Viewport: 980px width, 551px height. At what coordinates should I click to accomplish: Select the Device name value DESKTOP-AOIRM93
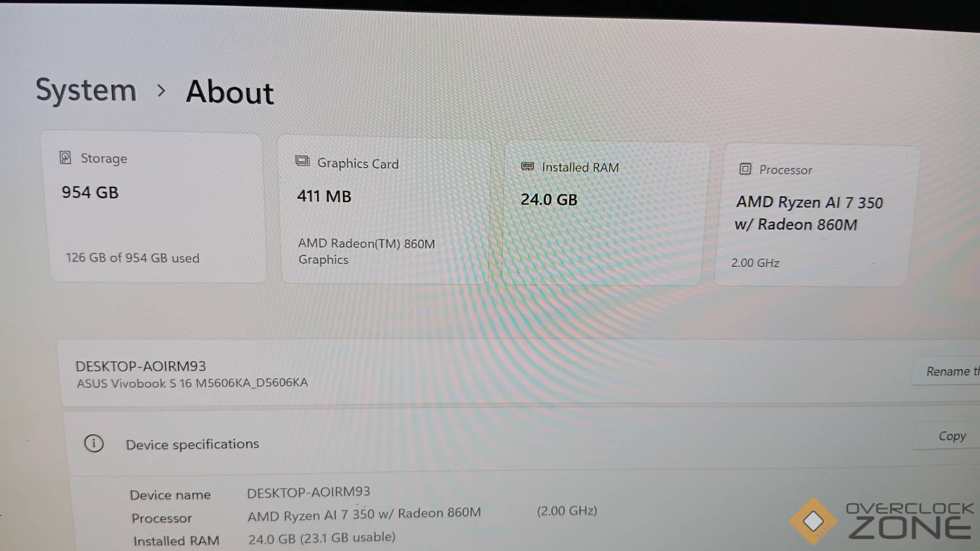click(x=308, y=492)
